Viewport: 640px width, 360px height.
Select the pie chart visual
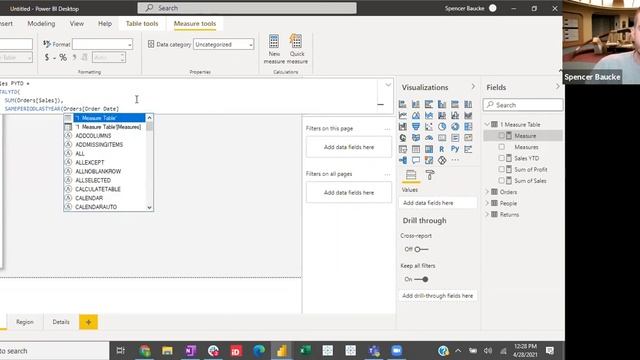pos(442,127)
